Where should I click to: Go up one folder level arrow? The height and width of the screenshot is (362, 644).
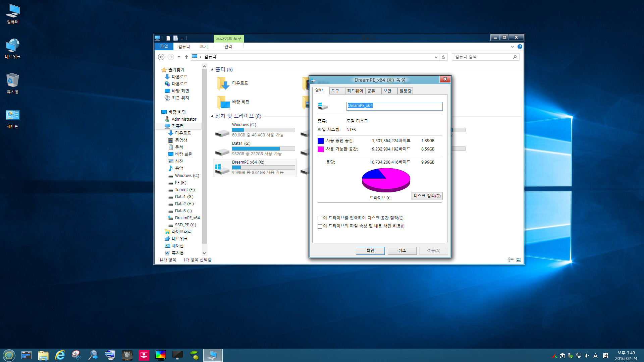click(186, 57)
